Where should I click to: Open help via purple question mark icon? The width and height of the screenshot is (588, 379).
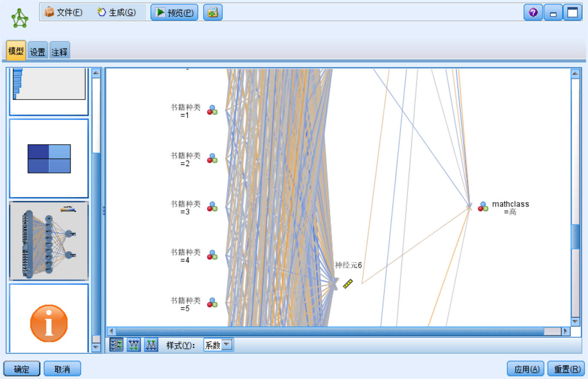click(x=533, y=12)
